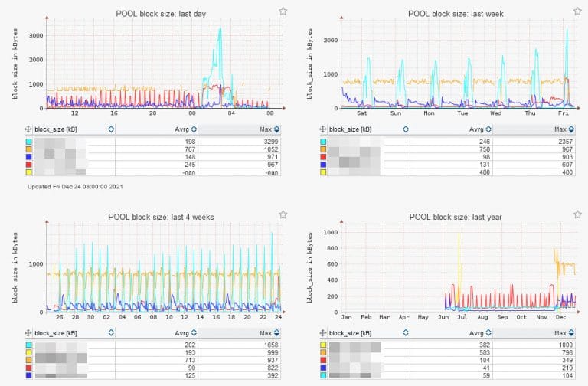This screenshot has height=386, width=588.
Task: Sort last day table by Avrg
Action: [x=194, y=129]
